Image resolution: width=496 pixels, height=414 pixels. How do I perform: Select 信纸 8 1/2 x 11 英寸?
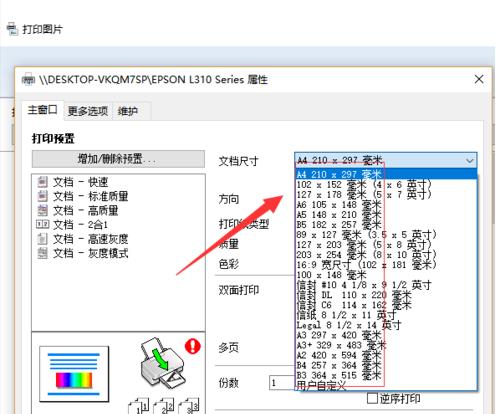[x=386, y=315]
